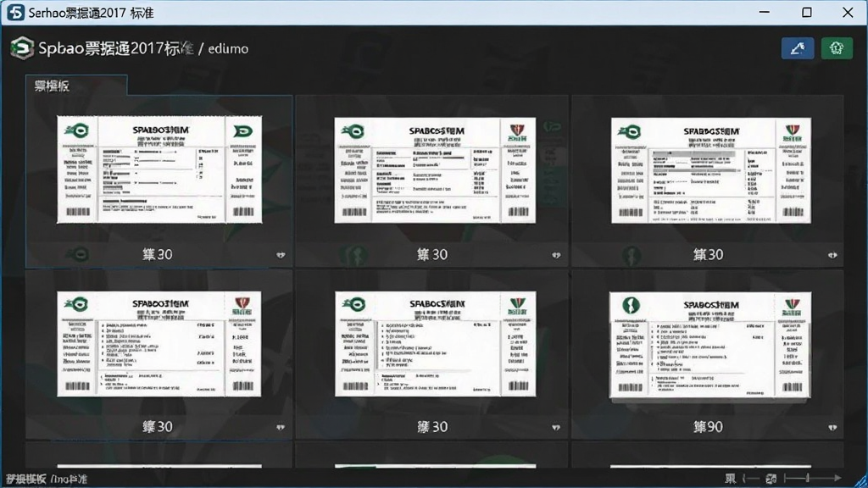The height and width of the screenshot is (488, 868).
Task: Click the 第30 label of top-right card
Action: point(708,254)
